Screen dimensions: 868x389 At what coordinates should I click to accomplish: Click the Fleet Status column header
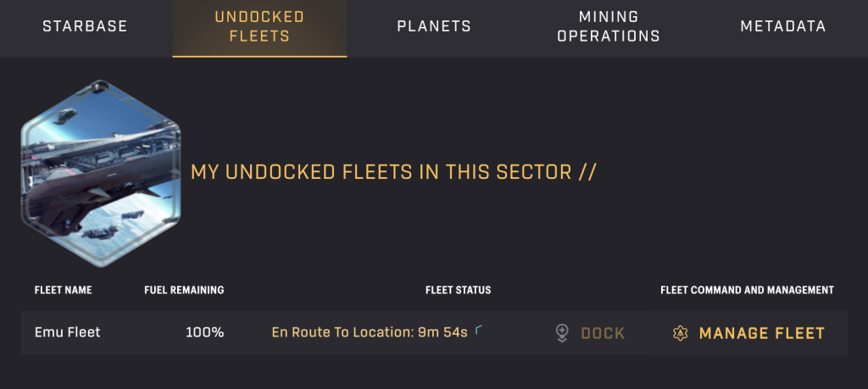[458, 290]
